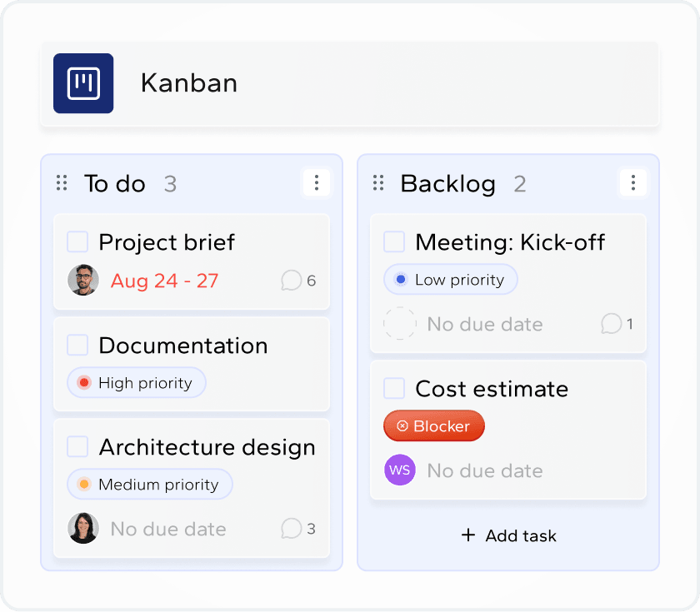The image size is (700, 612).
Task: Click the Kanban board logo icon
Action: click(x=83, y=83)
